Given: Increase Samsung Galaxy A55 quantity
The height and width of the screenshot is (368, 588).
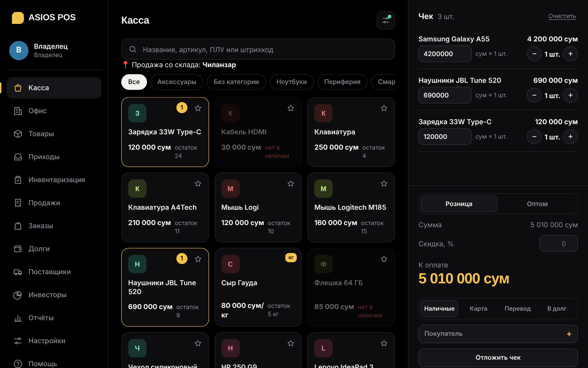Looking at the screenshot, I should (x=570, y=54).
